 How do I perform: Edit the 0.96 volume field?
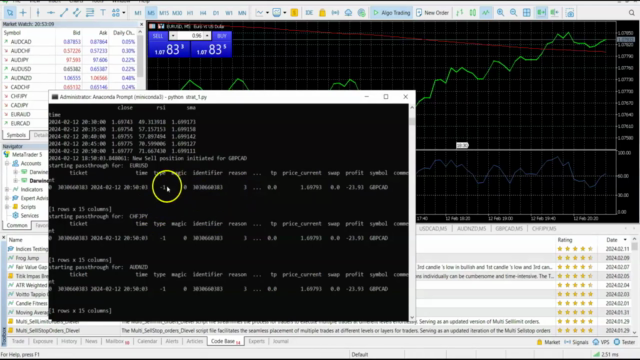coord(190,36)
